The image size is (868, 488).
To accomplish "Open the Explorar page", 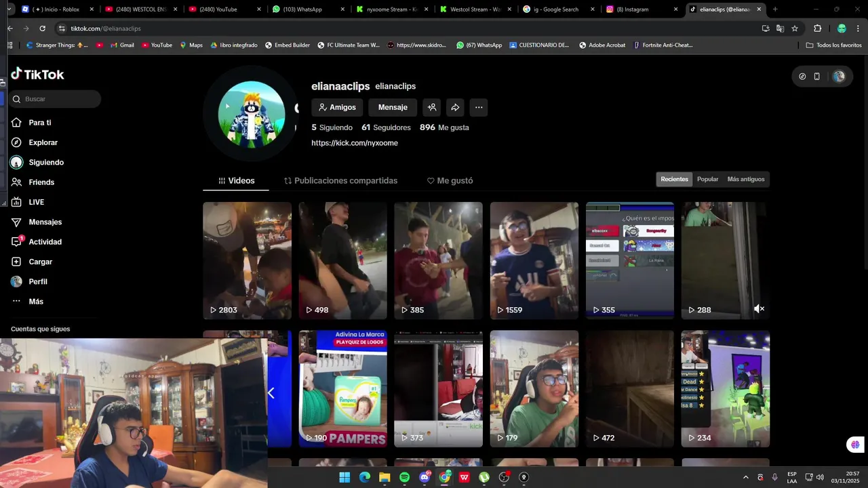I will click(34, 142).
